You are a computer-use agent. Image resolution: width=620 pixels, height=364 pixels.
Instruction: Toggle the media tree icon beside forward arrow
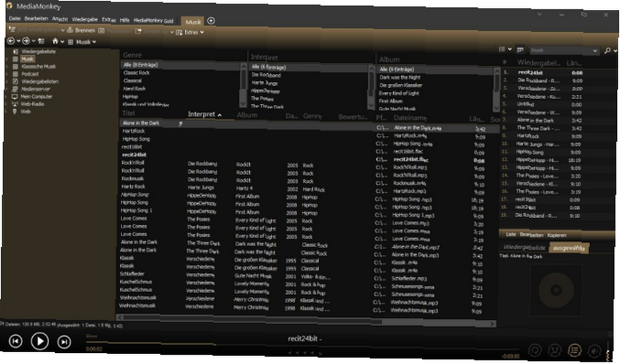pyautogui.click(x=41, y=41)
